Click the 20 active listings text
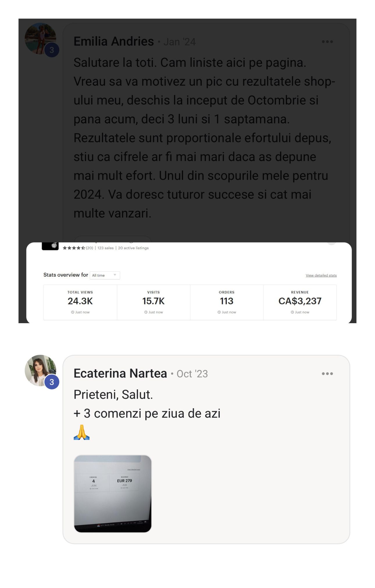Viewport: 375px width, 588px height. (x=133, y=248)
